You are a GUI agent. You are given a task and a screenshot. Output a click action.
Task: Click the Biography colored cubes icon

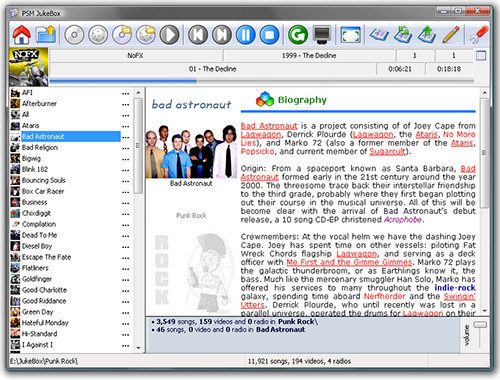click(x=265, y=99)
